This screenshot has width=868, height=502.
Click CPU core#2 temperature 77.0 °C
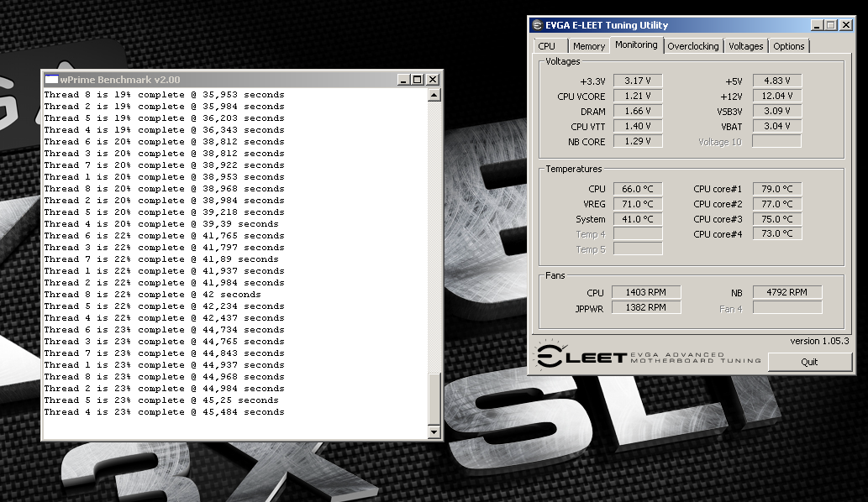point(777,204)
